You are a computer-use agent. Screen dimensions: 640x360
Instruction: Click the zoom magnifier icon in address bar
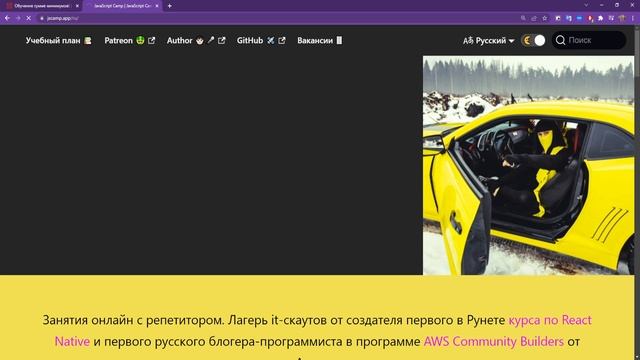tap(523, 18)
